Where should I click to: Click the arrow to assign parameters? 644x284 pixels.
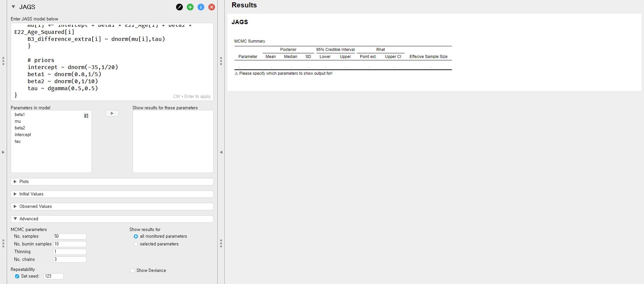coord(112,113)
